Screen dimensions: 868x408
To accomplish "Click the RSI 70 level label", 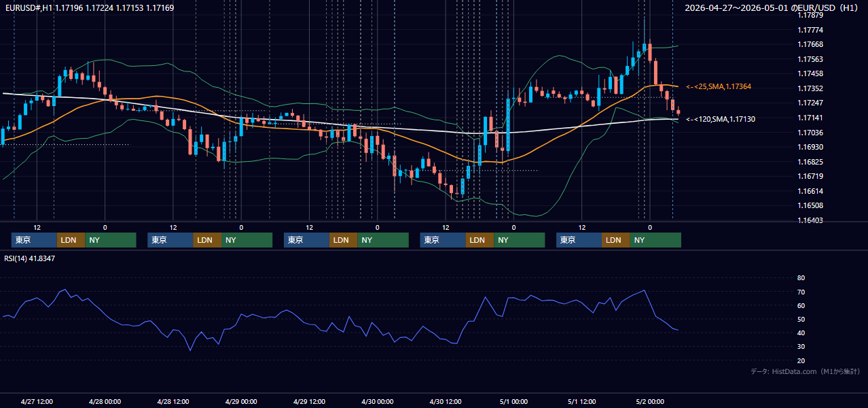I will (x=801, y=292).
